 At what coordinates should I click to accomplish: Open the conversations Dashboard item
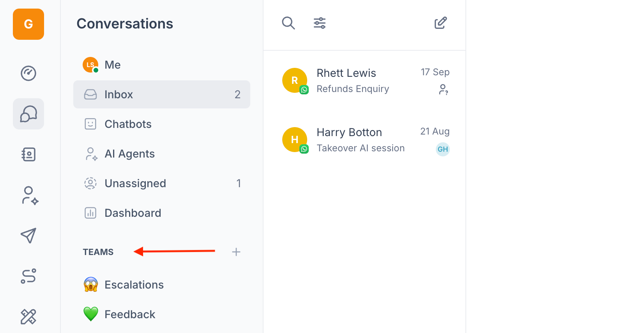(133, 213)
